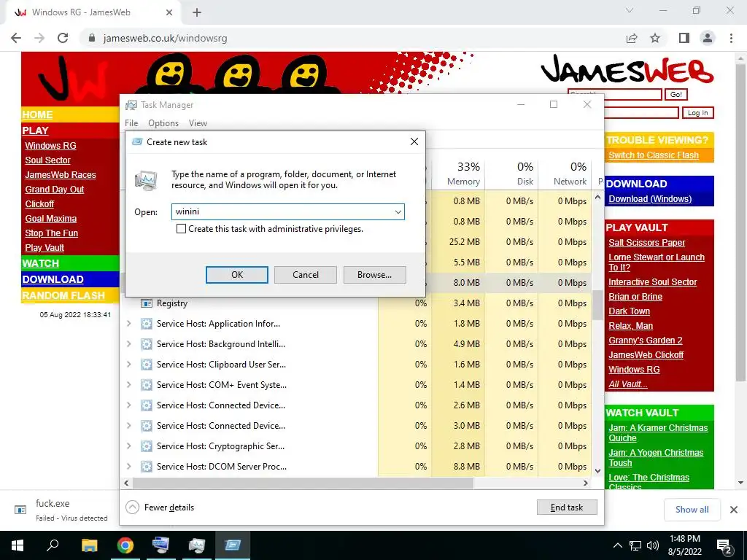This screenshot has width=747, height=560.
Task: Expand Service Host: Cryptographic Ser... row
Action: [129, 446]
